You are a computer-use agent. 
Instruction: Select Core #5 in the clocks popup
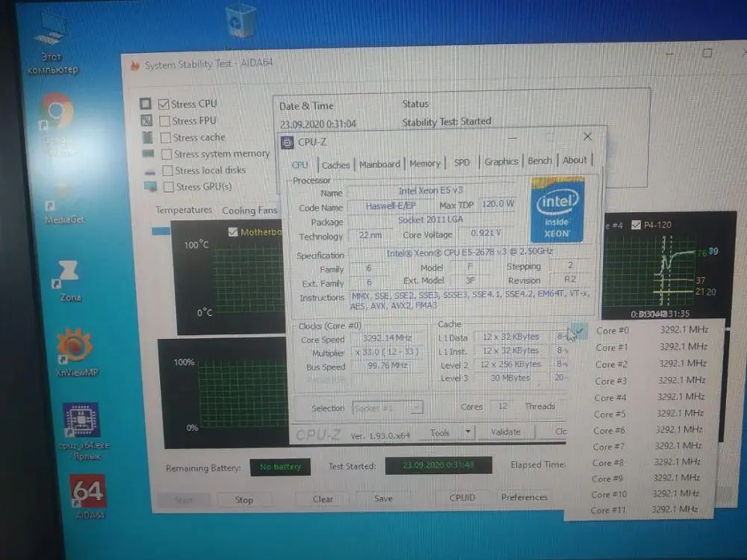[649, 414]
